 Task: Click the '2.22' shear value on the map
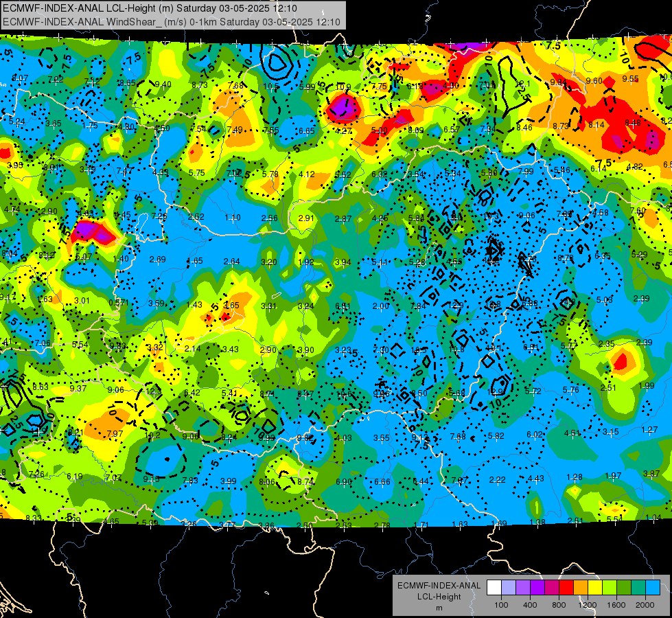[x=497, y=479]
